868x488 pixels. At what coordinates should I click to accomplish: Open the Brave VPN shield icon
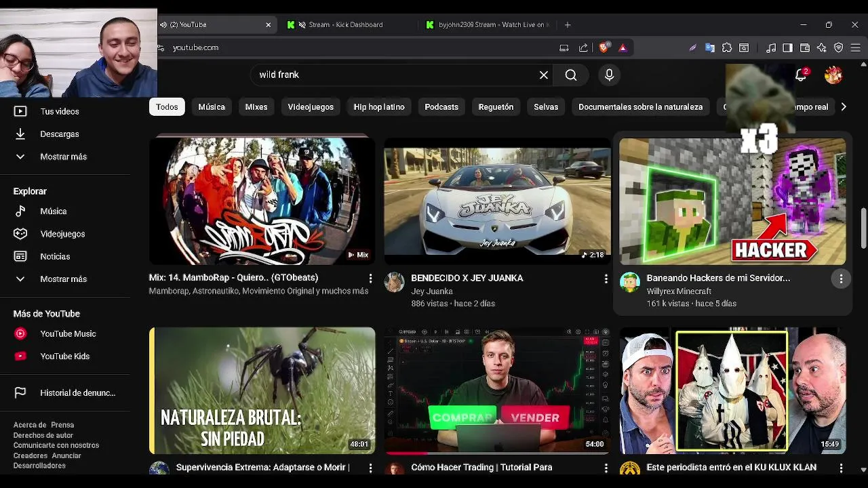pos(839,47)
